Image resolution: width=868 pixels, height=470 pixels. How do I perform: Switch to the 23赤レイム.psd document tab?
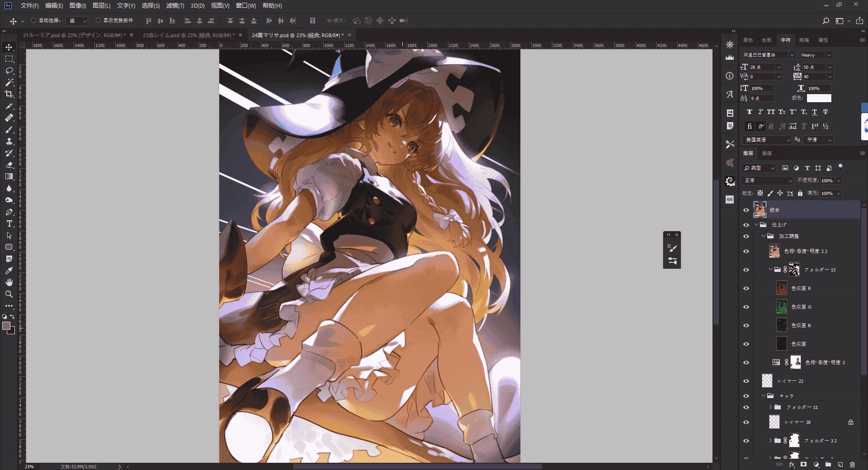(x=189, y=35)
